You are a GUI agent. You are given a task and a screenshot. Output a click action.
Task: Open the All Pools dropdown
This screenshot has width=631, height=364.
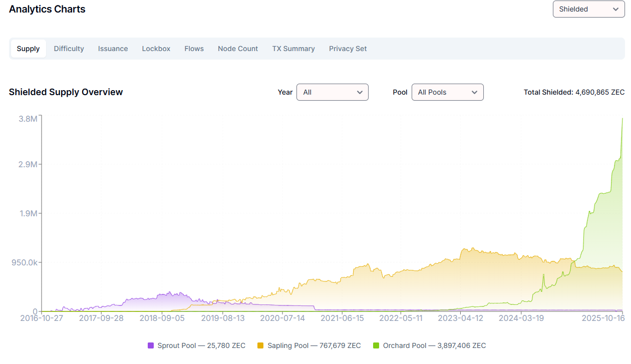447,92
